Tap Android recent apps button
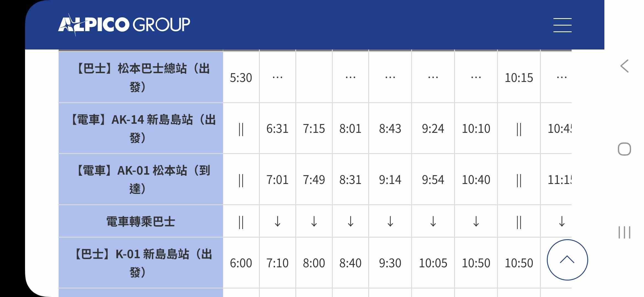The width and height of the screenshot is (644, 297). tap(624, 232)
